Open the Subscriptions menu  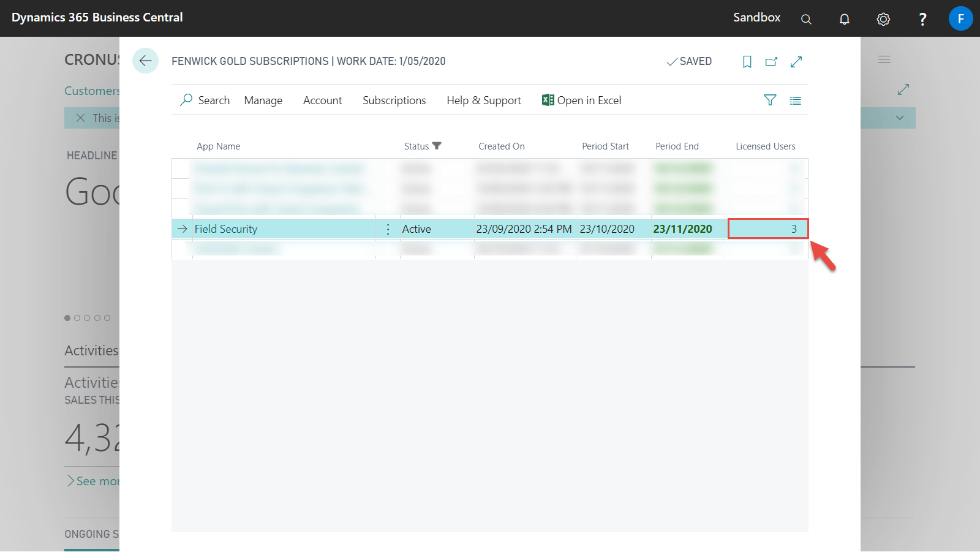tap(394, 100)
